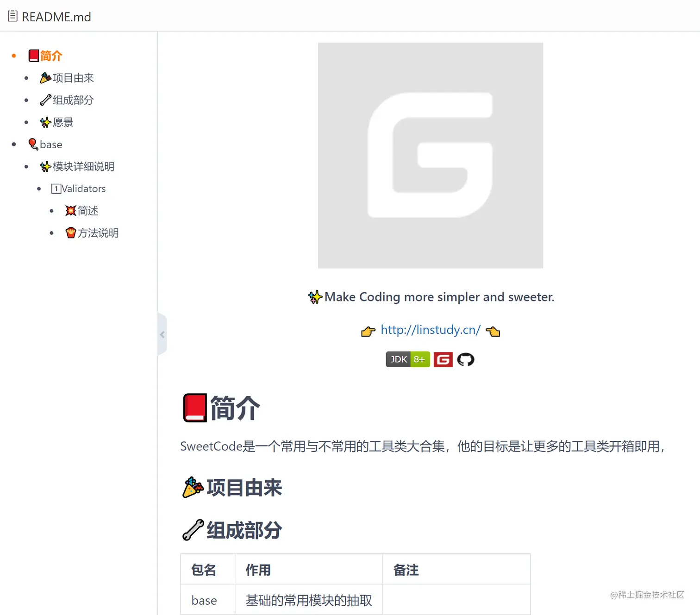Select the 愿景 outline item
The width and height of the screenshot is (700, 615).
(56, 122)
